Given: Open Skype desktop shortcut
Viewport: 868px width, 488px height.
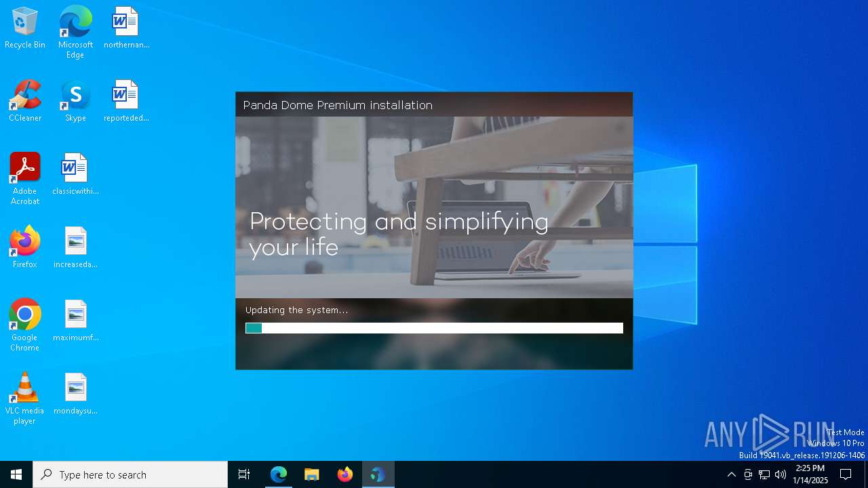Looking at the screenshot, I should coord(75,101).
